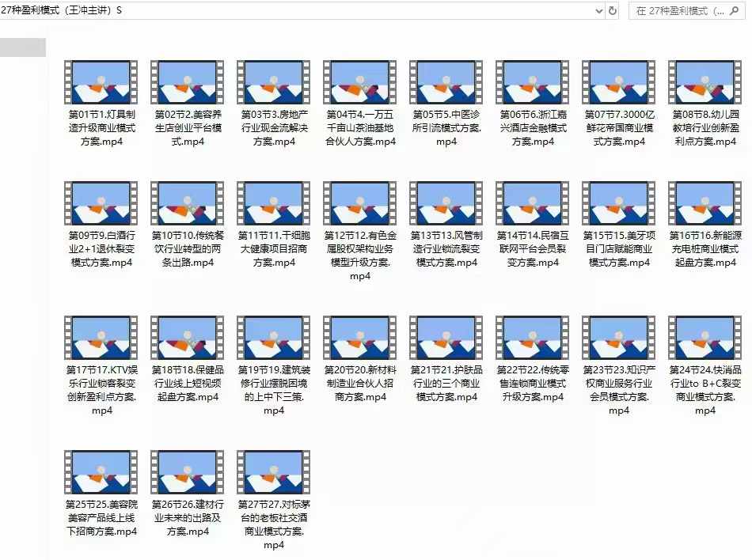Click the 第05节5.中医诊所引流模式方案.mp4 file icon
The height and width of the screenshot is (560, 752).
446,82
